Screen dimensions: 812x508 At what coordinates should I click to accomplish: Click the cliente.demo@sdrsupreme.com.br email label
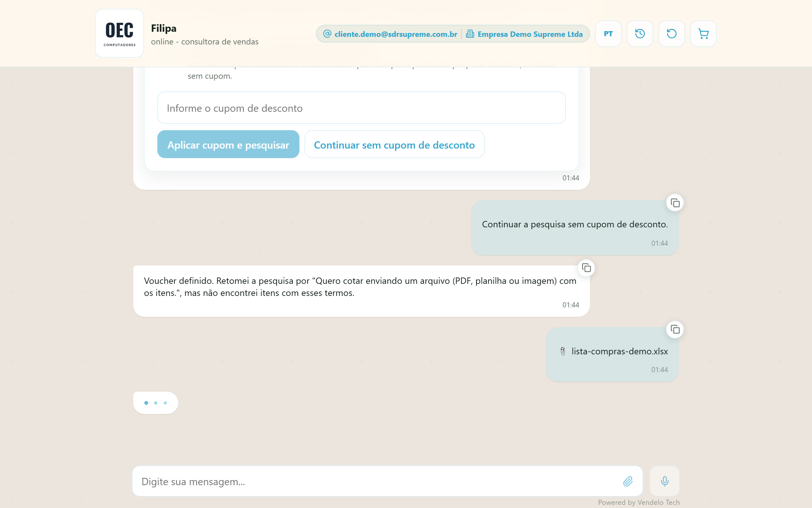pyautogui.click(x=396, y=34)
